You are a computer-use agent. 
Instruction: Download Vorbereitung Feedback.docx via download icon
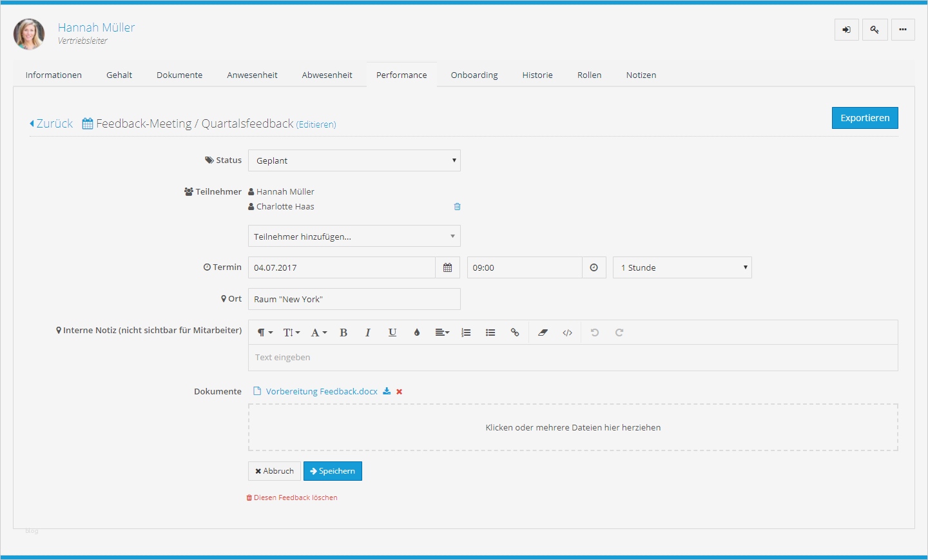click(x=387, y=391)
